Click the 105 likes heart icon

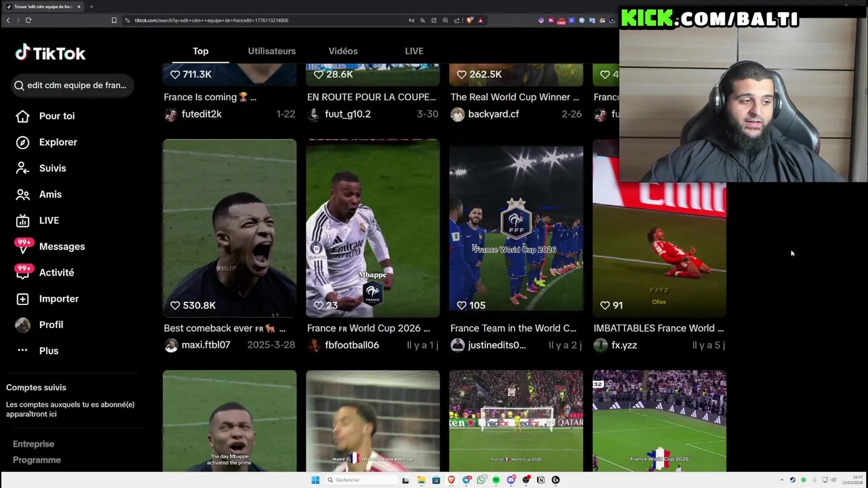[x=462, y=306]
